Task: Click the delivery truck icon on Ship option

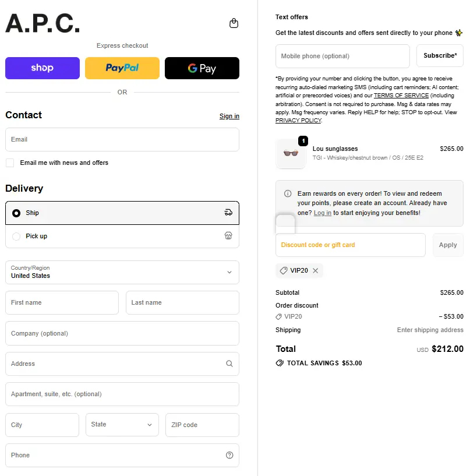Action: (228, 213)
